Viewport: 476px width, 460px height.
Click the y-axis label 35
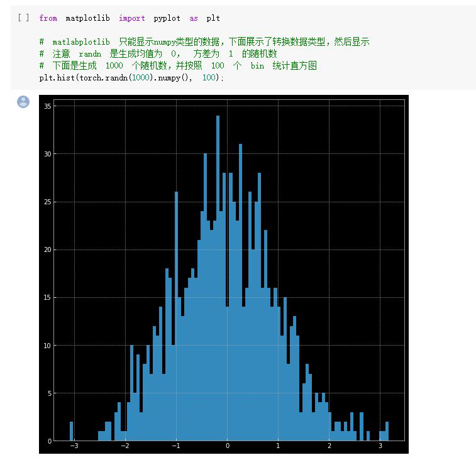[x=48, y=106]
